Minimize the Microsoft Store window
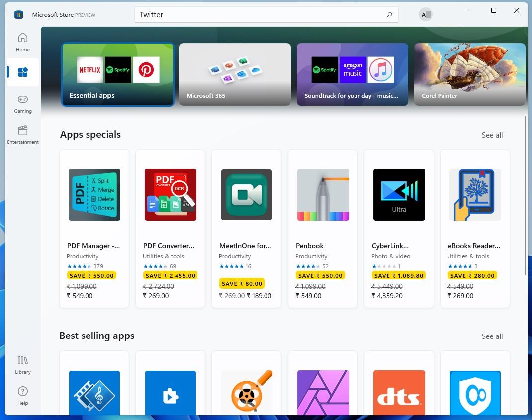Image resolution: width=532 pixels, height=420 pixels. [x=471, y=10]
